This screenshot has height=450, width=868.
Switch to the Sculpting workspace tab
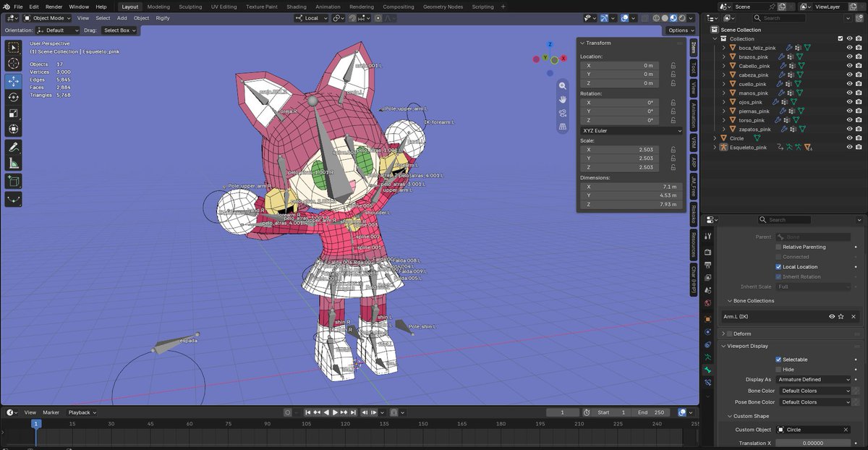tap(190, 7)
